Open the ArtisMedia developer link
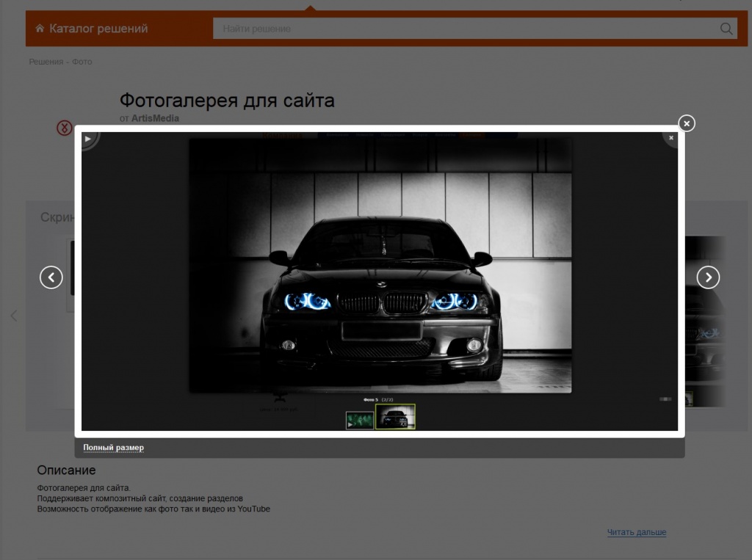Screen dimensions: 752x560 click(x=155, y=118)
